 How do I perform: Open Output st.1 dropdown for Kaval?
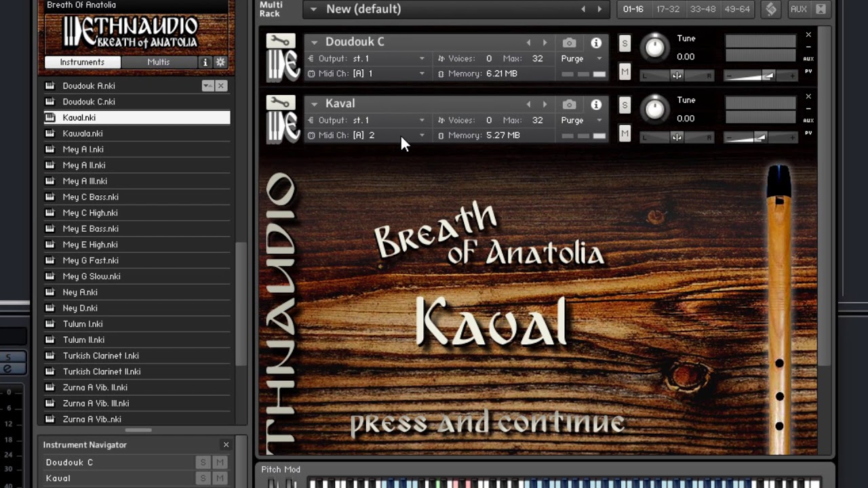(x=422, y=121)
